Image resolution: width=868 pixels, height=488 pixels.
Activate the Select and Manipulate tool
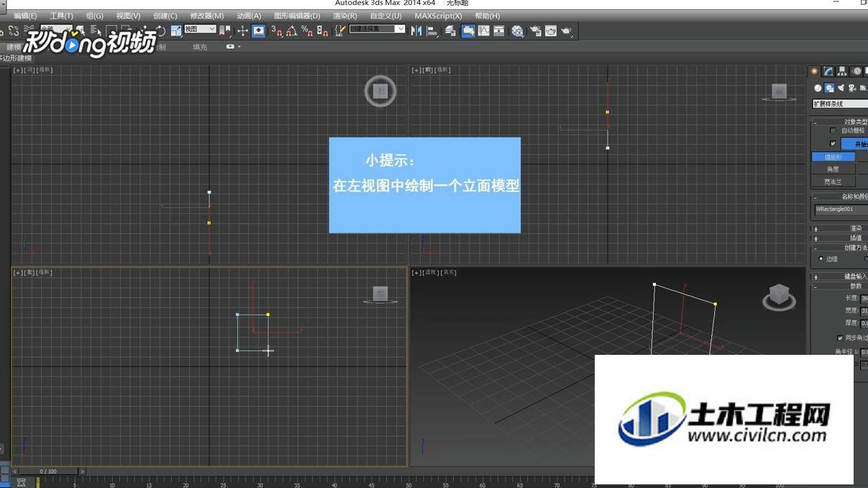click(242, 30)
